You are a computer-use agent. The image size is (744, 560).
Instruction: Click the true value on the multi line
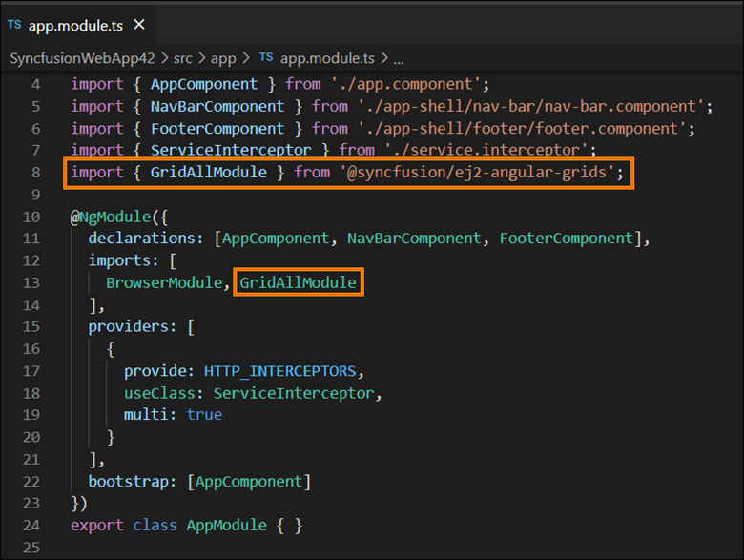pyautogui.click(x=204, y=415)
